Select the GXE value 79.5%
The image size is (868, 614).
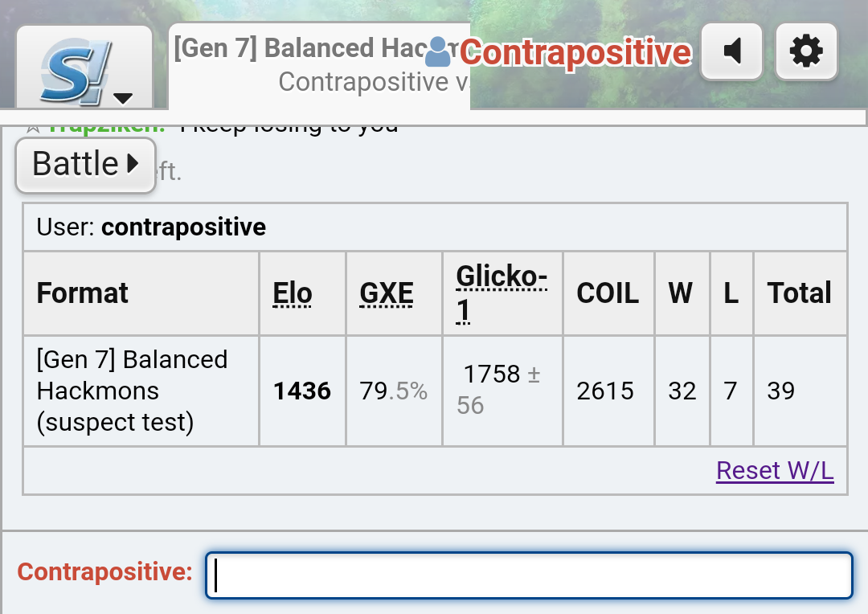click(393, 391)
